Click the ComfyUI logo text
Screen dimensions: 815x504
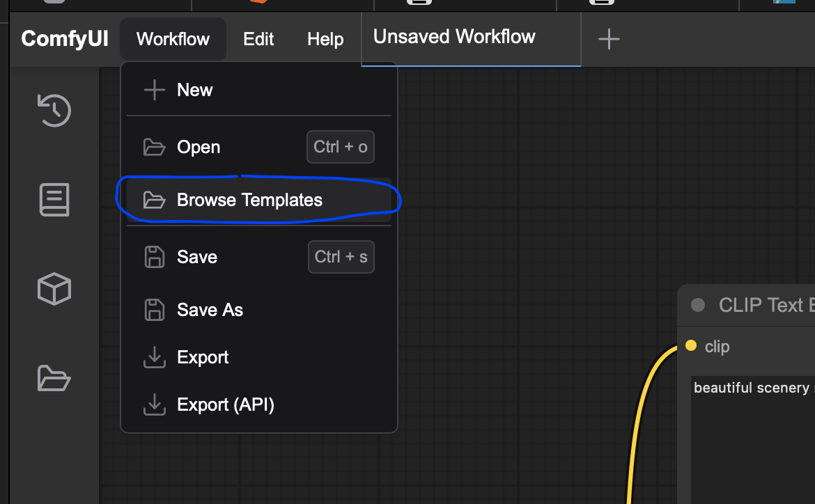(x=65, y=39)
